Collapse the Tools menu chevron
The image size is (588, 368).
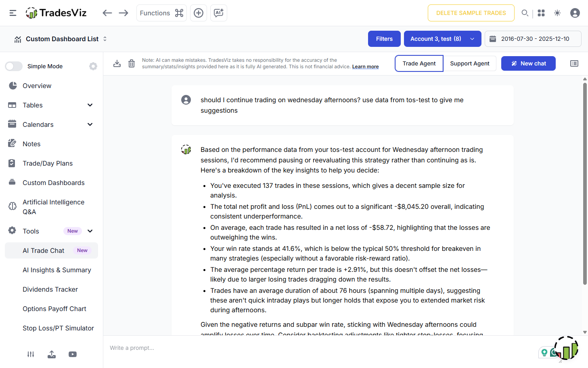pos(90,231)
